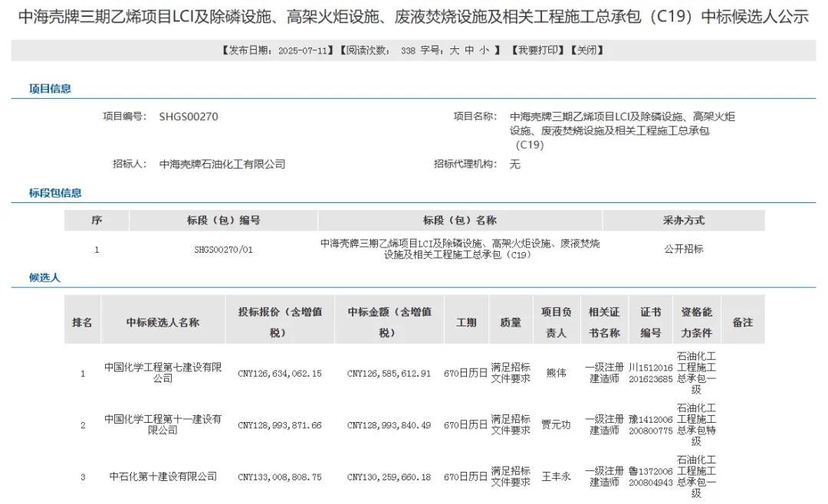Image resolution: width=828 pixels, height=504 pixels.
Task: Select award amount CNY126,585,612.91
Action: [389, 374]
